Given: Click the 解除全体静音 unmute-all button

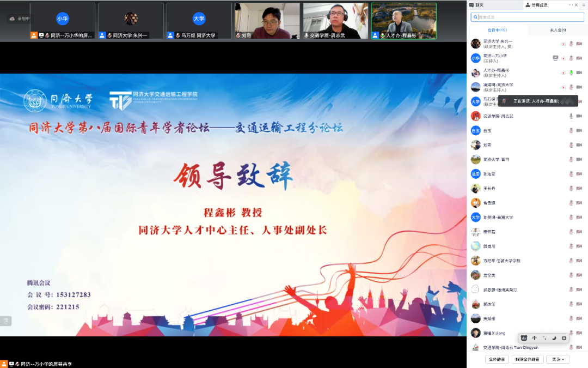Looking at the screenshot, I should [x=528, y=359].
